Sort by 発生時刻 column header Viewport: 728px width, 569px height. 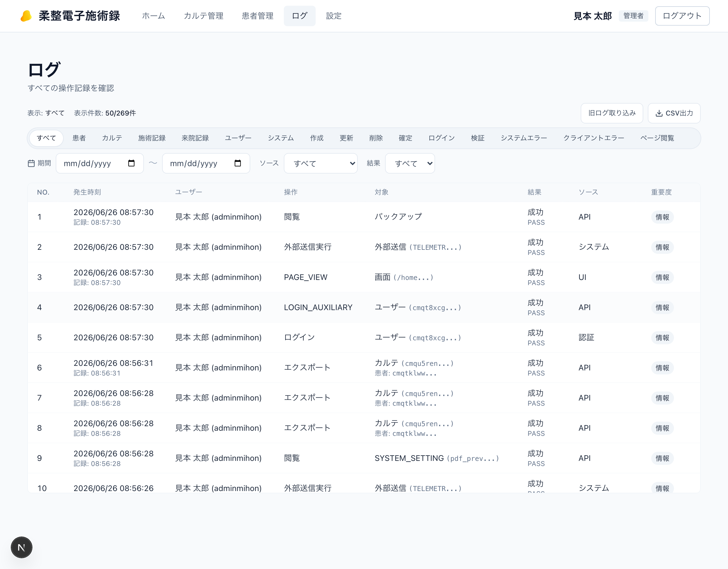(87, 192)
